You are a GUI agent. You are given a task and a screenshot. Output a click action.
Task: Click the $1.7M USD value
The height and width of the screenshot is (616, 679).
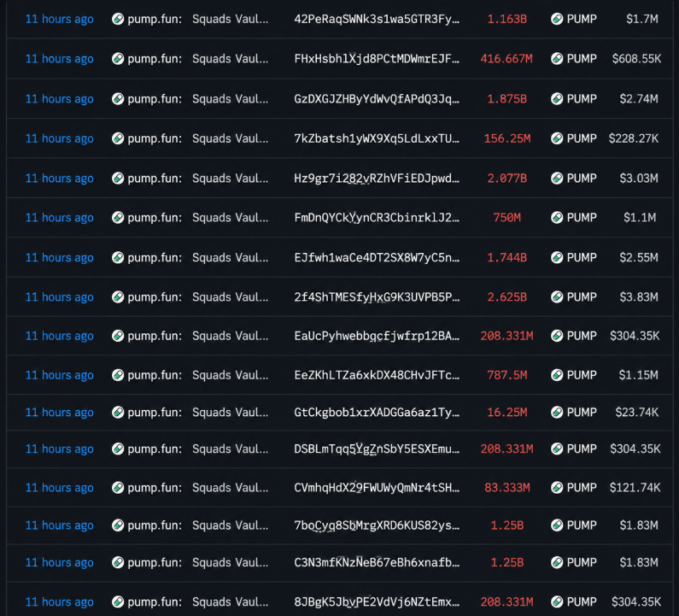coord(642,19)
